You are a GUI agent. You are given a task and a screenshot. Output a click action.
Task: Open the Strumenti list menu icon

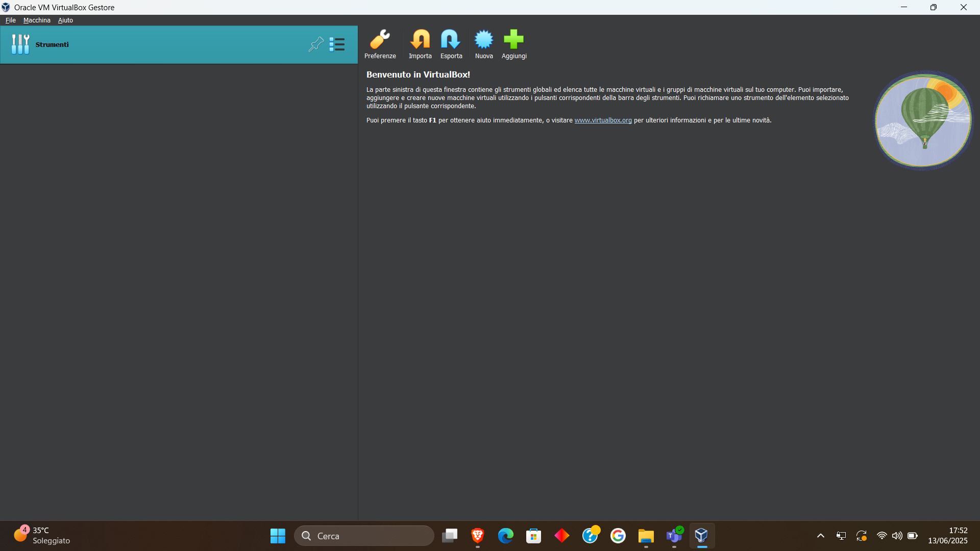(337, 44)
